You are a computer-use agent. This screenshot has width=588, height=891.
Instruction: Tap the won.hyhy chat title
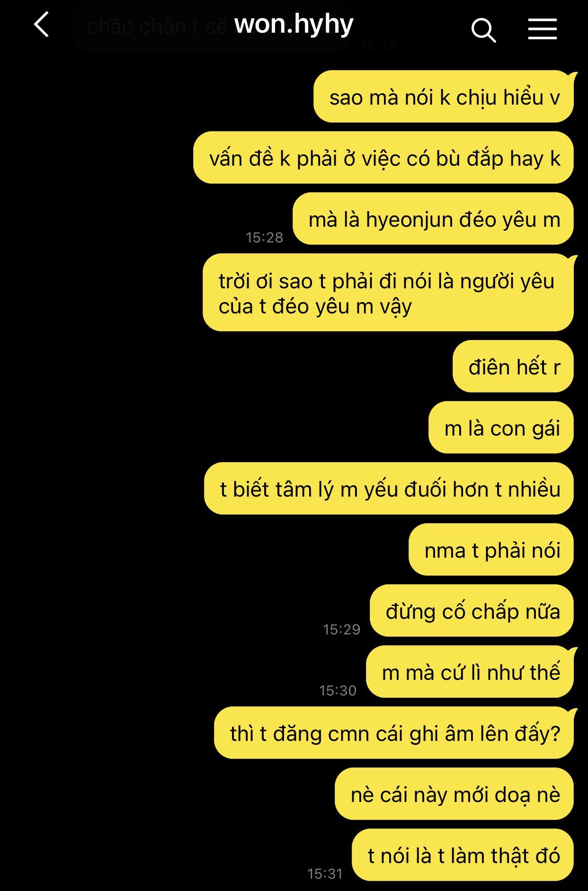294,25
